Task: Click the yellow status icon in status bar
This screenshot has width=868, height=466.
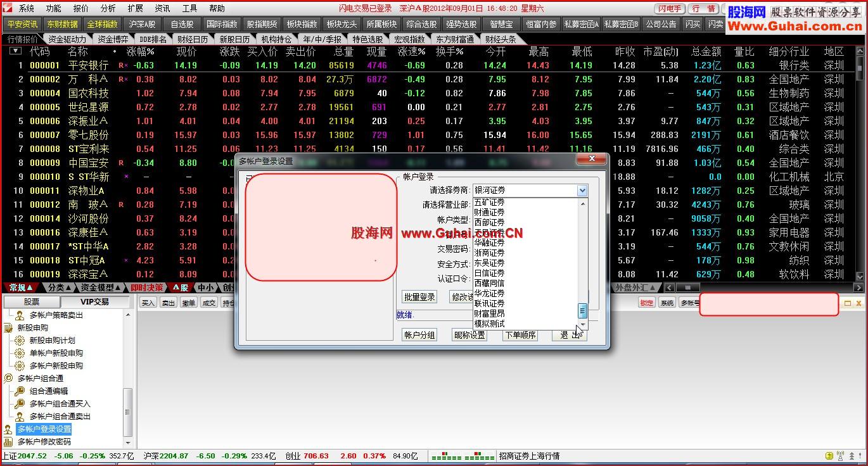Action: click(x=829, y=456)
